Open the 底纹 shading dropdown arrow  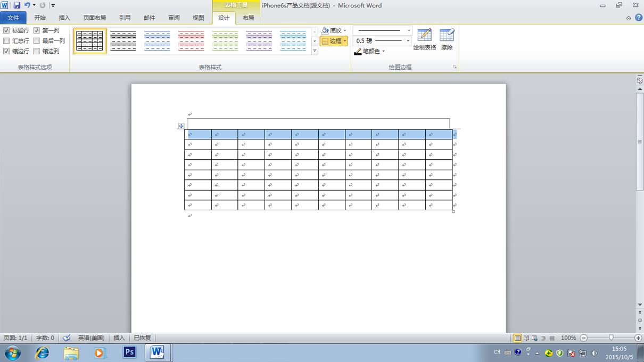(345, 31)
